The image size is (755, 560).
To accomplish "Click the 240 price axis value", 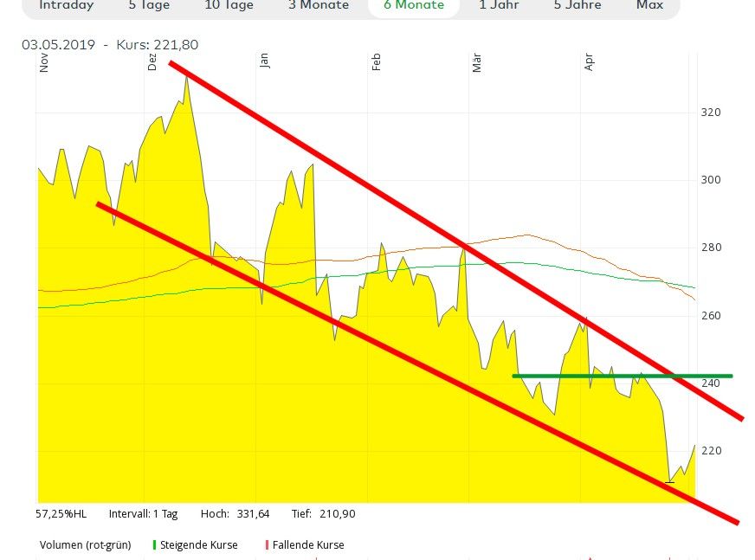I will (711, 383).
